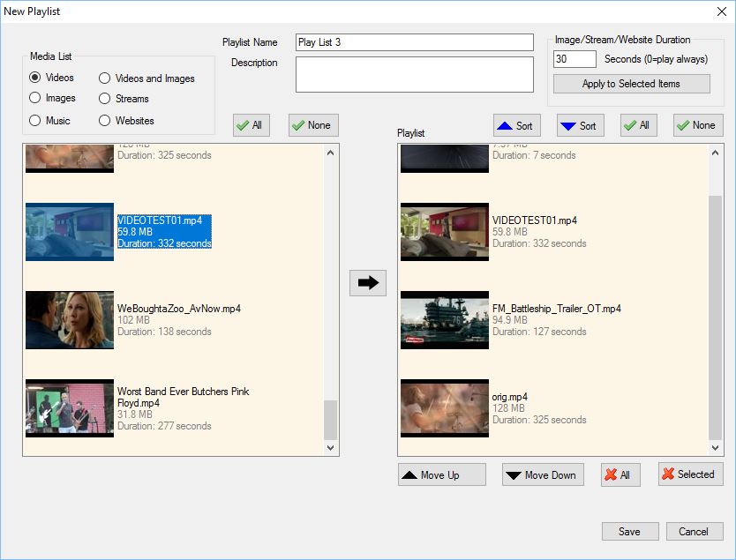This screenshot has width=736, height=560.
Task: Add selected media with the right arrow
Action: pos(368,283)
